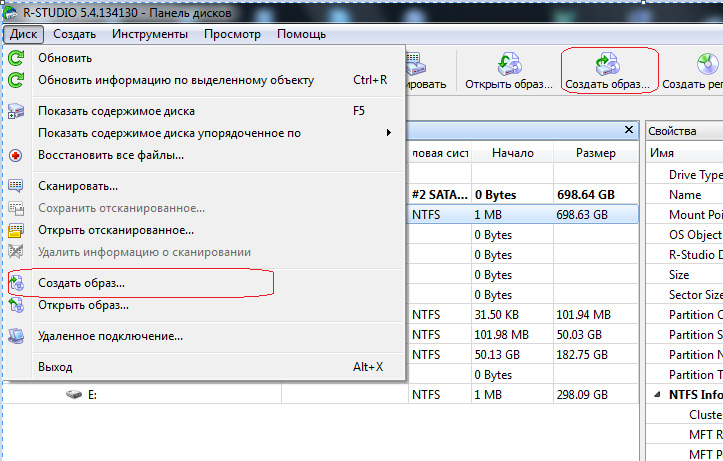This screenshot has width=723, height=461.
Task: Select the Mount Points property row
Action: coord(685,215)
